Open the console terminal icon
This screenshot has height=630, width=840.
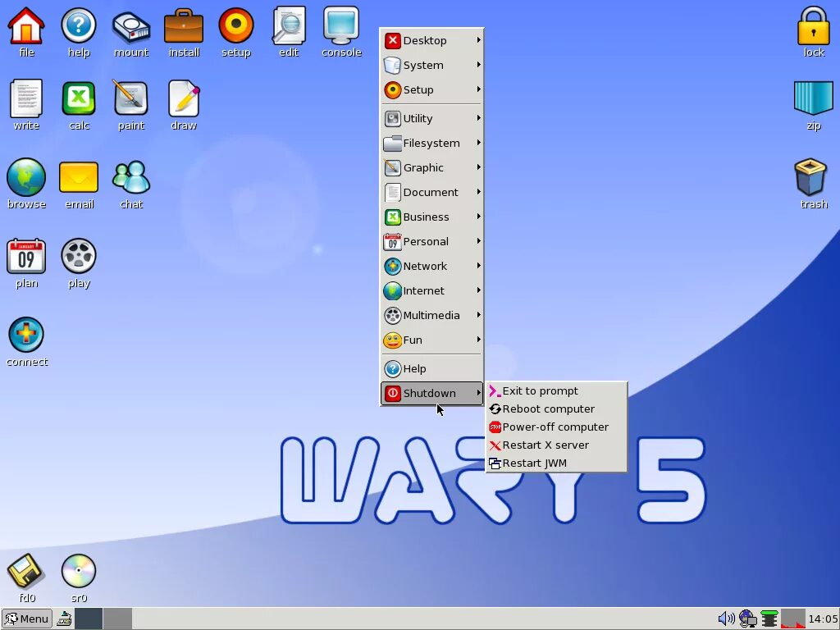click(341, 25)
